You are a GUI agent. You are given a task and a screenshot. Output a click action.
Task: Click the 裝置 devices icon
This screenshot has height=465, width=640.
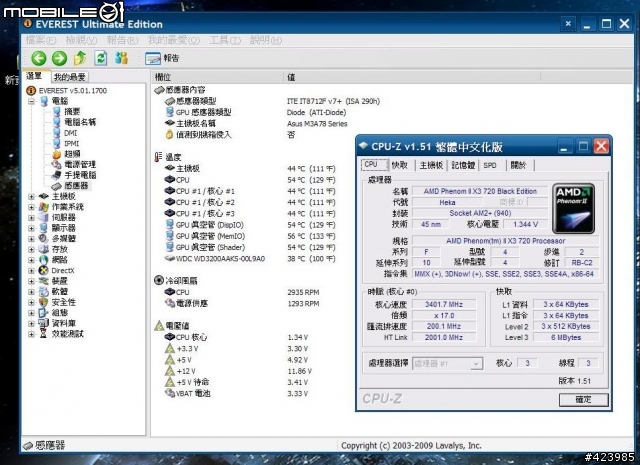(x=44, y=281)
